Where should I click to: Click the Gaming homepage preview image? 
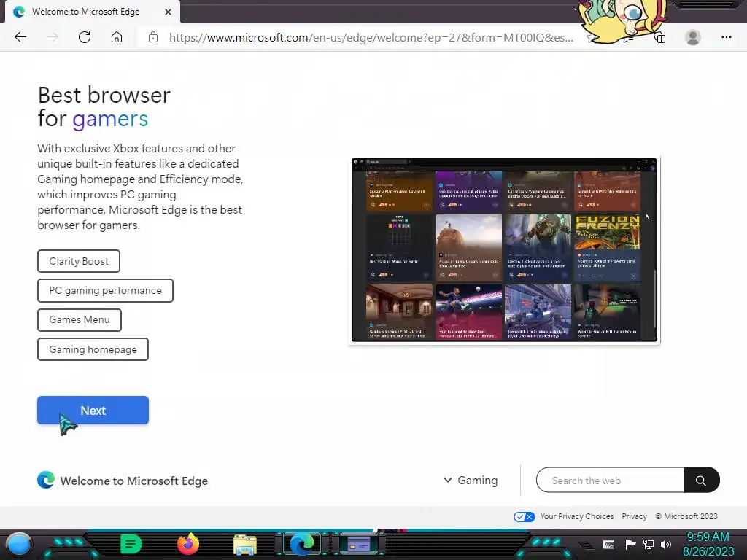pyautogui.click(x=504, y=251)
